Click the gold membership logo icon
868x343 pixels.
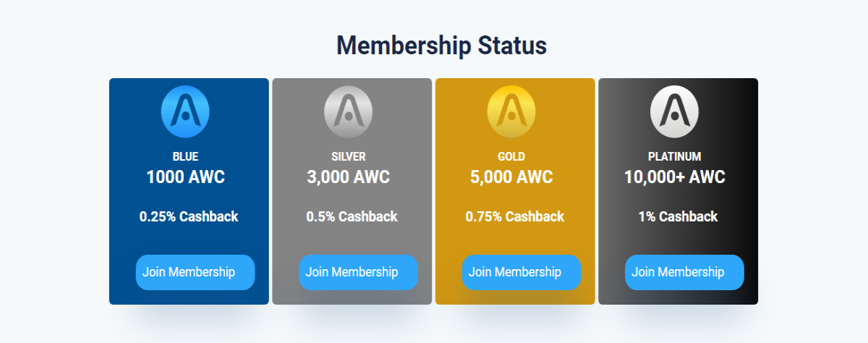(x=511, y=111)
